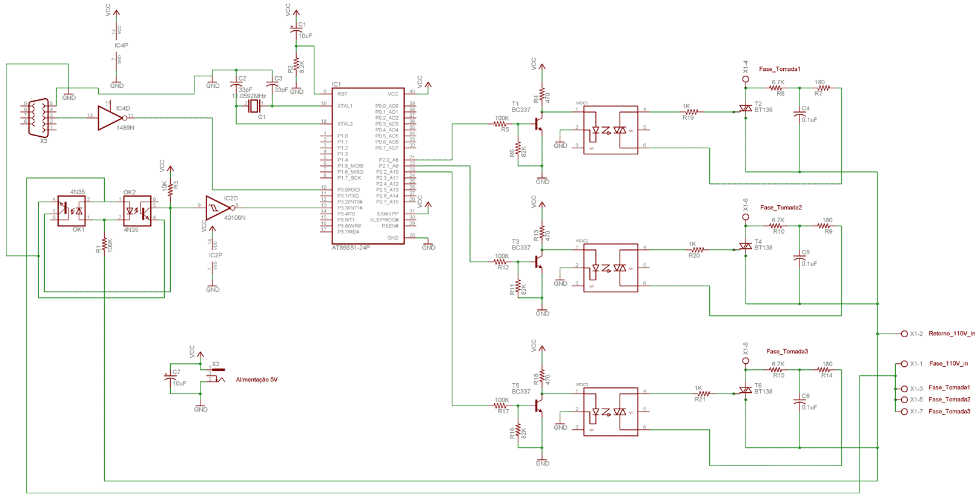Image resolution: width=980 pixels, height=500 pixels.
Task: Select resistor R15 6.7K symbol
Action: tap(777, 370)
